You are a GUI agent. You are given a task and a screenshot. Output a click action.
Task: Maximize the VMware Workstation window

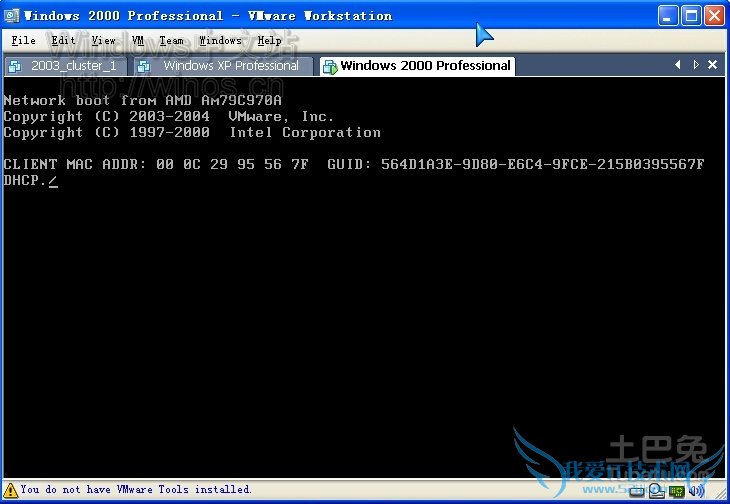(691, 16)
